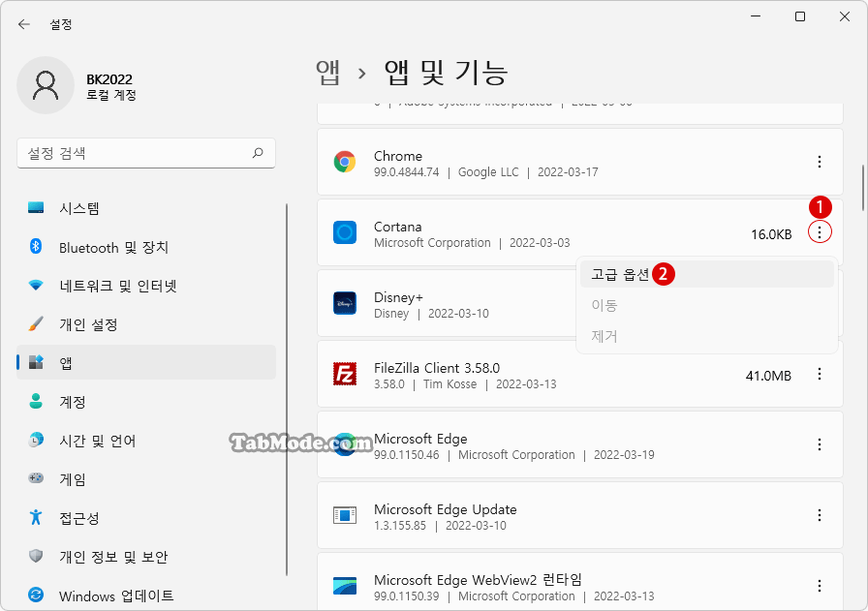
Task: Go back with the arrow icon
Action: [24, 24]
